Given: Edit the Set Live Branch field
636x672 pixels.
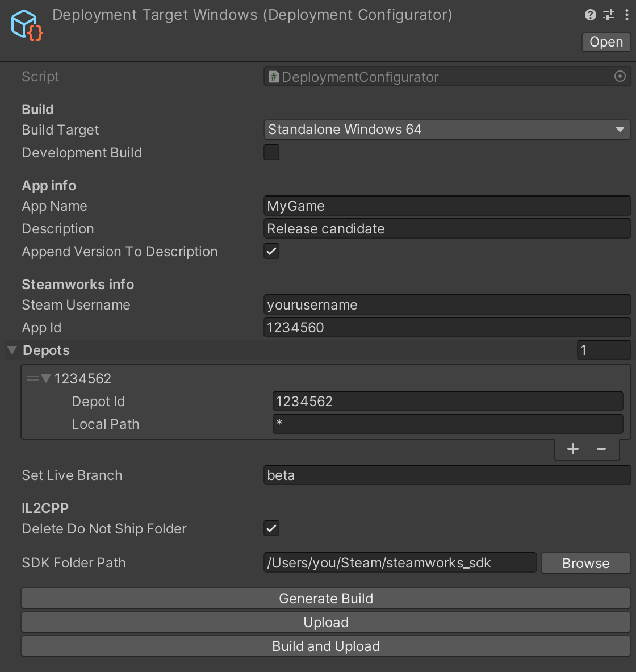Looking at the screenshot, I should pyautogui.click(x=447, y=475).
